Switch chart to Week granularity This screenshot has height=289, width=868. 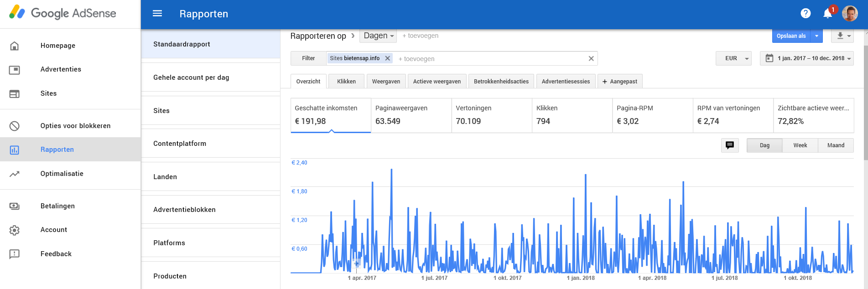point(800,145)
